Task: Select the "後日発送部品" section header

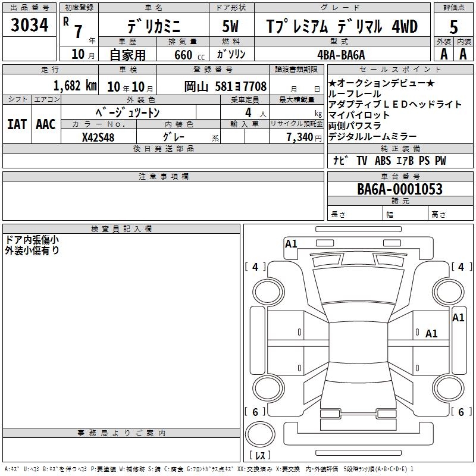Action: [x=163, y=148]
